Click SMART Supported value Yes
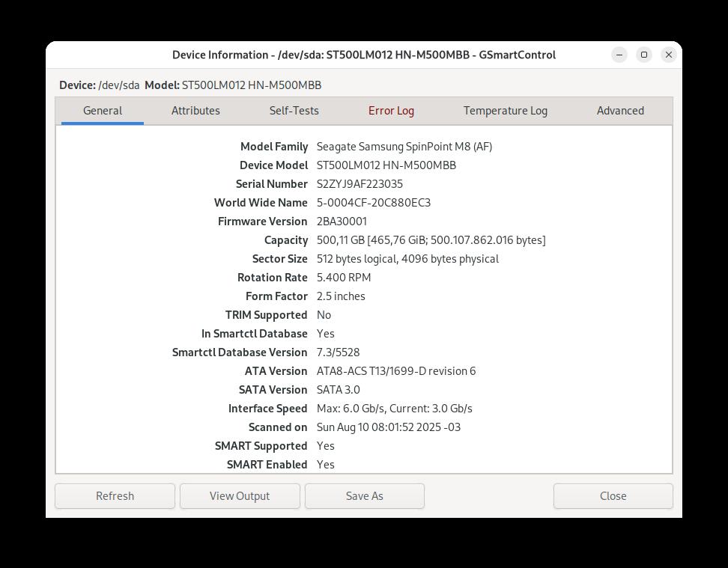 326,446
